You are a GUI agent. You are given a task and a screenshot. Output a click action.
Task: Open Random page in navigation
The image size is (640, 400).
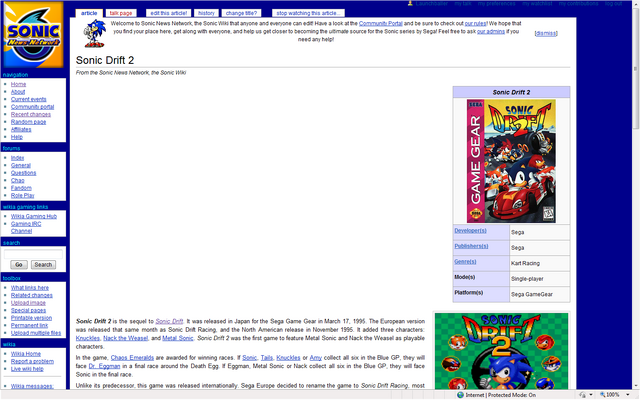(29, 122)
